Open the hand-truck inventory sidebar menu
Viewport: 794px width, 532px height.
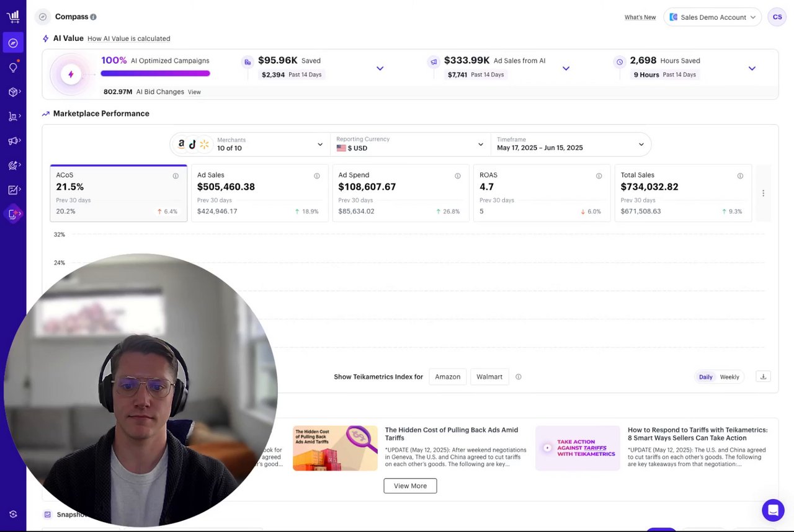coord(13,117)
